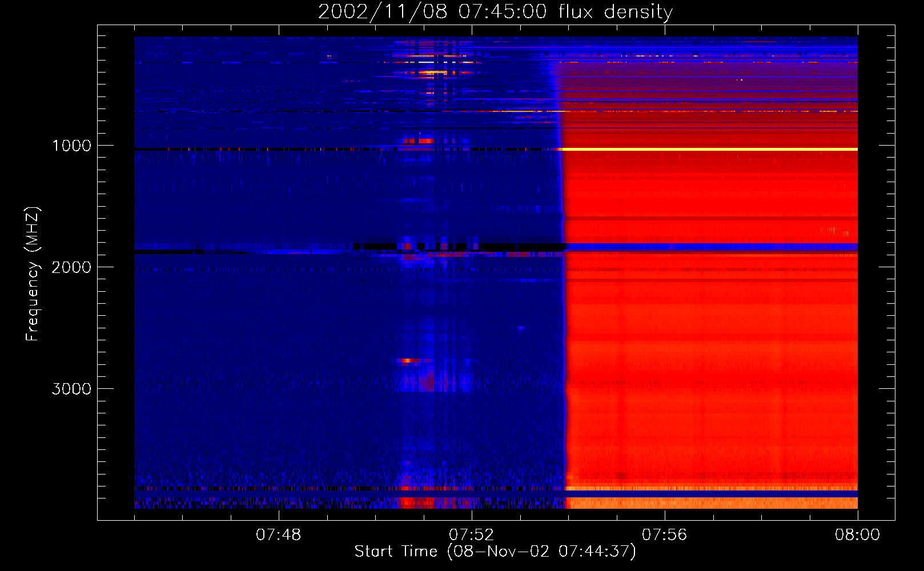Screen dimensions: 924x571
Task: Click the '07:52' time tick label
Action: 472,535
